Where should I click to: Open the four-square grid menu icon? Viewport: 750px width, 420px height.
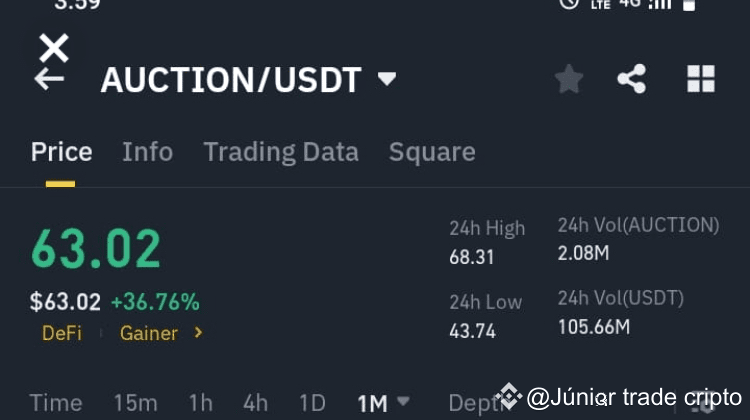coord(701,79)
